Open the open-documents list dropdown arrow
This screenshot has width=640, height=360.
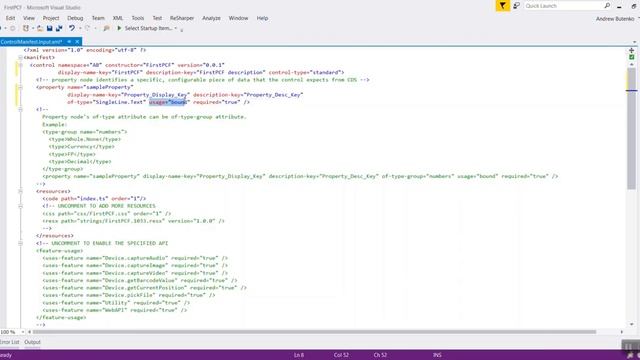coord(634,42)
